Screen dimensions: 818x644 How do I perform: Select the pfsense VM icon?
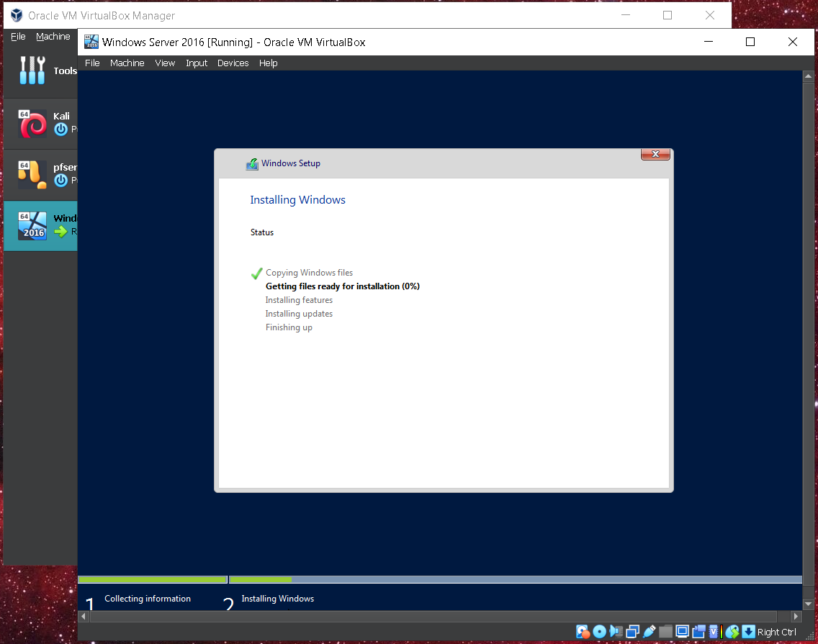[32, 175]
